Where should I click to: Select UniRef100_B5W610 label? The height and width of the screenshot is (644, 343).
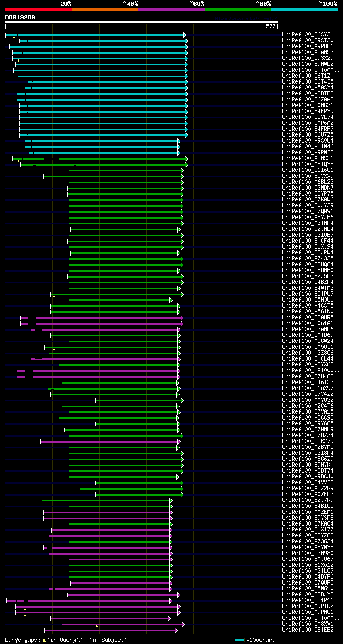coord(309,588)
